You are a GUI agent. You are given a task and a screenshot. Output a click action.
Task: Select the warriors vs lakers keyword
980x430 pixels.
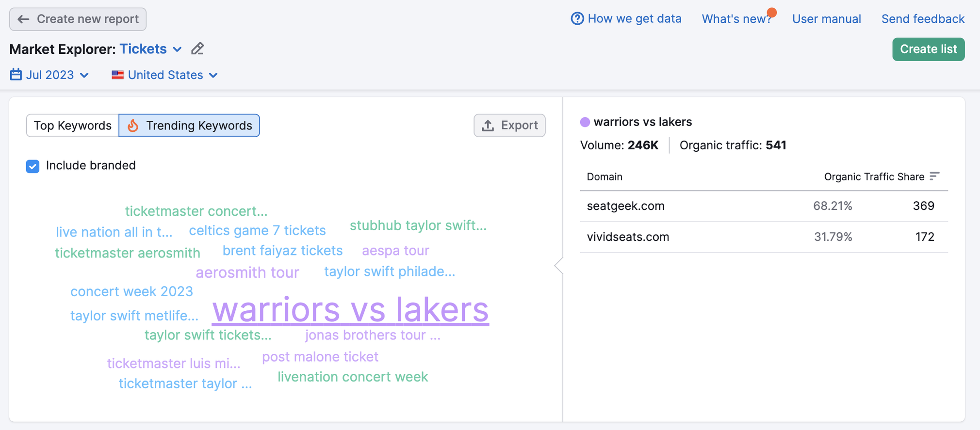coord(350,309)
